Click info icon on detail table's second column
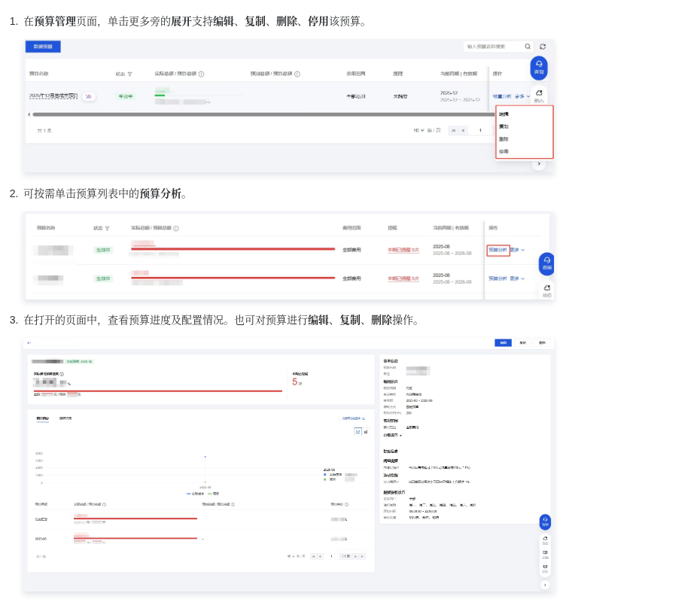The width and height of the screenshot is (700, 602). 105,505
